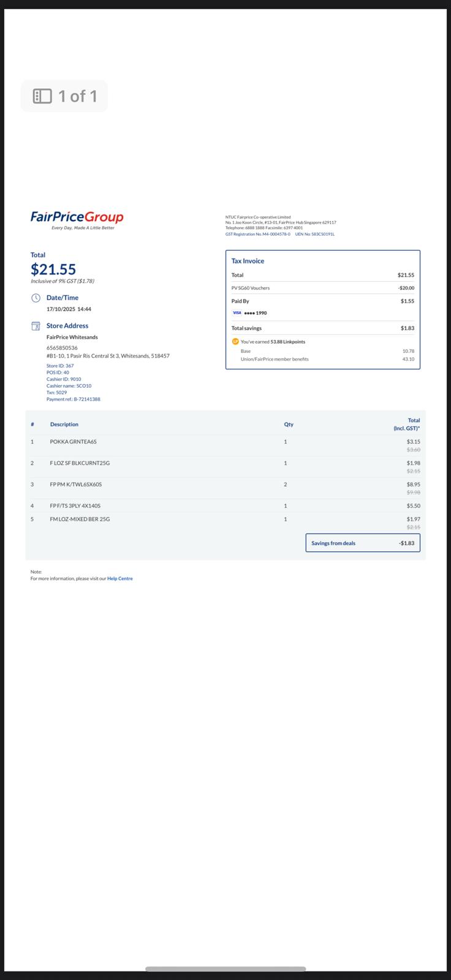Select Base Linkpoints value '10.78'
The width and height of the screenshot is (451, 980).
(x=408, y=352)
